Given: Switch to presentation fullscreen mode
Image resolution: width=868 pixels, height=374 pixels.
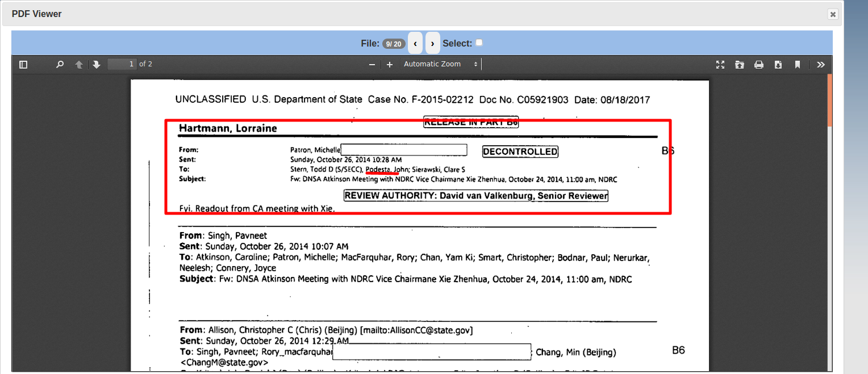Looking at the screenshot, I should (x=720, y=65).
